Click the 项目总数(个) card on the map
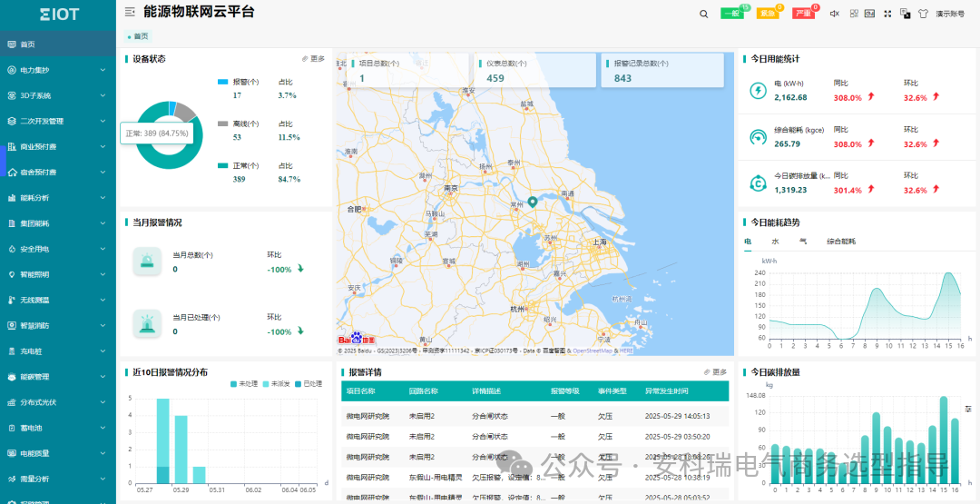 click(407, 70)
